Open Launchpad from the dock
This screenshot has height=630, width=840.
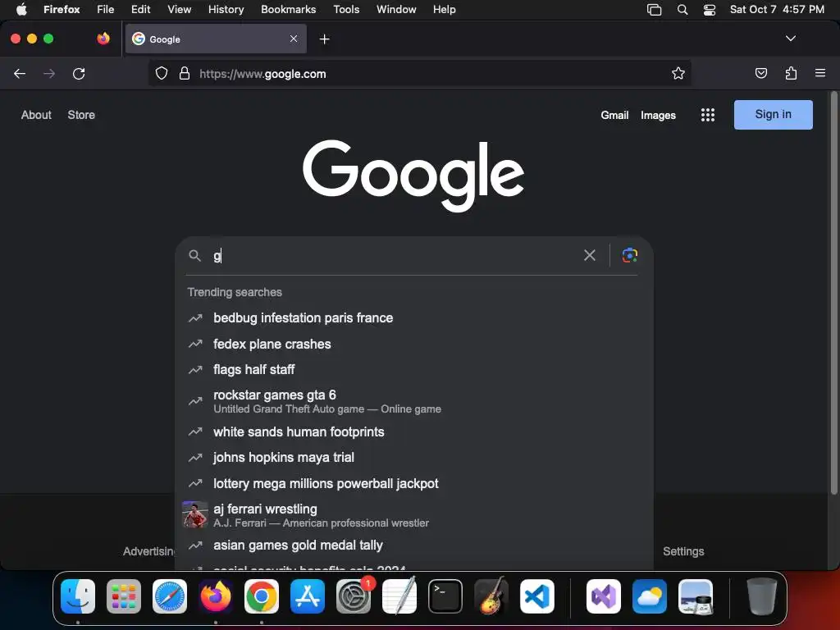click(124, 596)
